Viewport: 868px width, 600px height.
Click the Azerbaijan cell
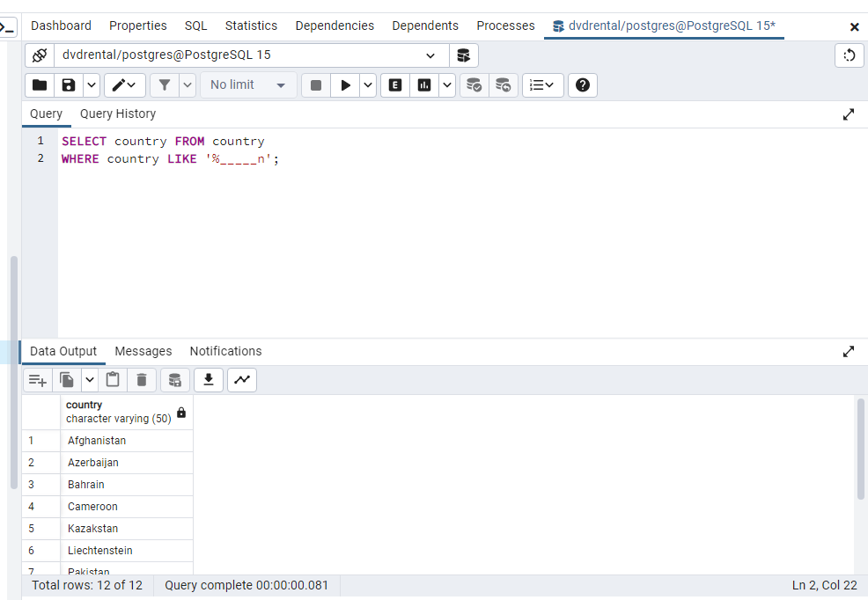pyautogui.click(x=127, y=463)
